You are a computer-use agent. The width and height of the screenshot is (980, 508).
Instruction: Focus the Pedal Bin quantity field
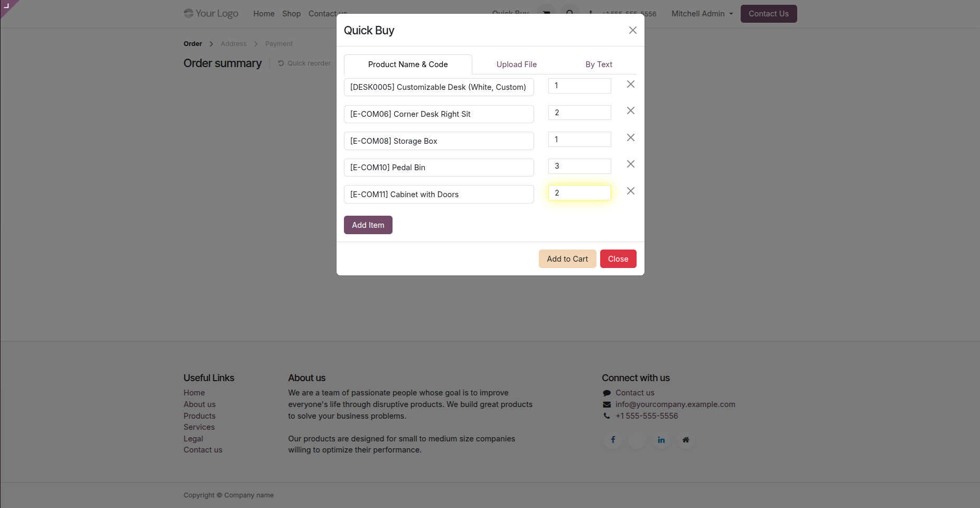[580, 166]
